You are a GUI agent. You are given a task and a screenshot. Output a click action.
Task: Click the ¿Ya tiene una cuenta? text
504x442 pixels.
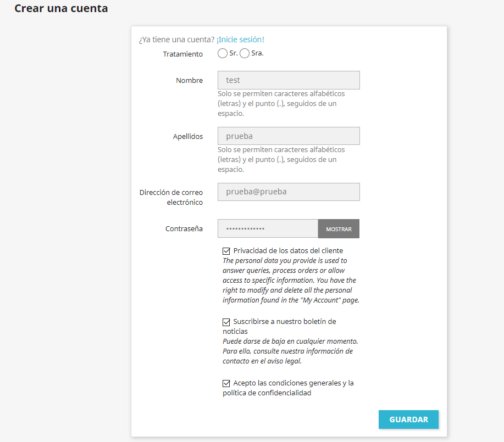tap(176, 40)
